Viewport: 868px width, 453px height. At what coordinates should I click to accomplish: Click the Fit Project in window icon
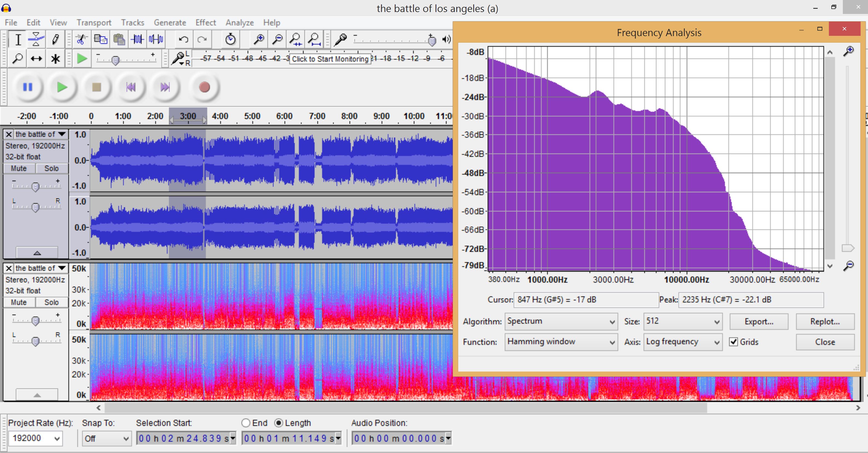click(314, 39)
